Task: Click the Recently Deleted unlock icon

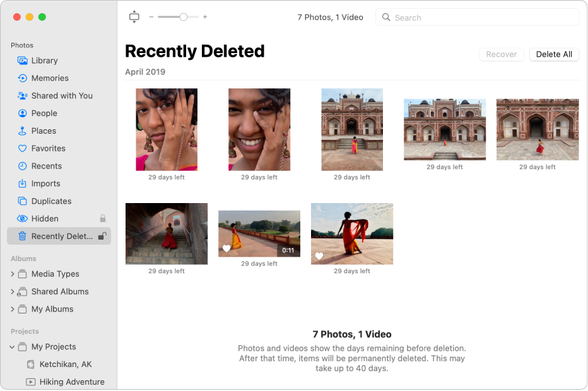Action: [x=103, y=236]
